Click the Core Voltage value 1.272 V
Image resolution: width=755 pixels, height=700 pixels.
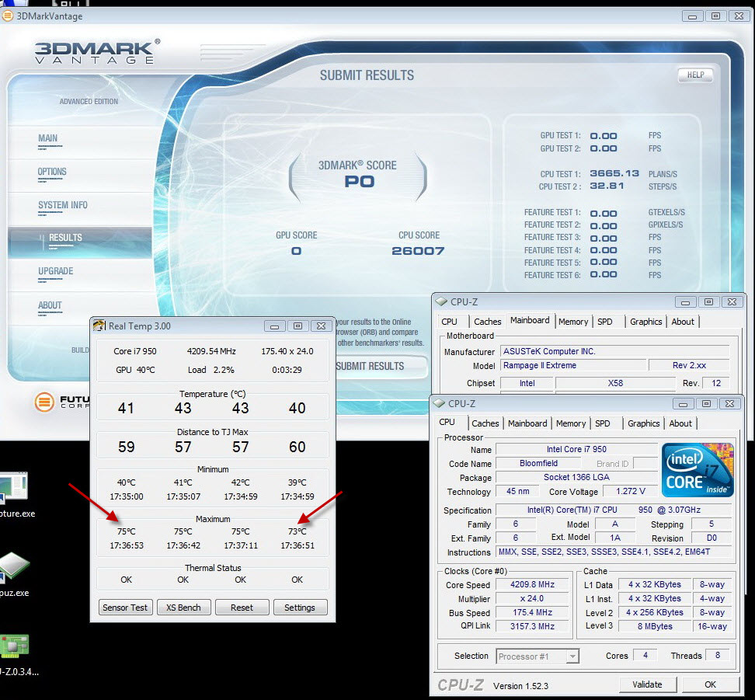pyautogui.click(x=631, y=491)
